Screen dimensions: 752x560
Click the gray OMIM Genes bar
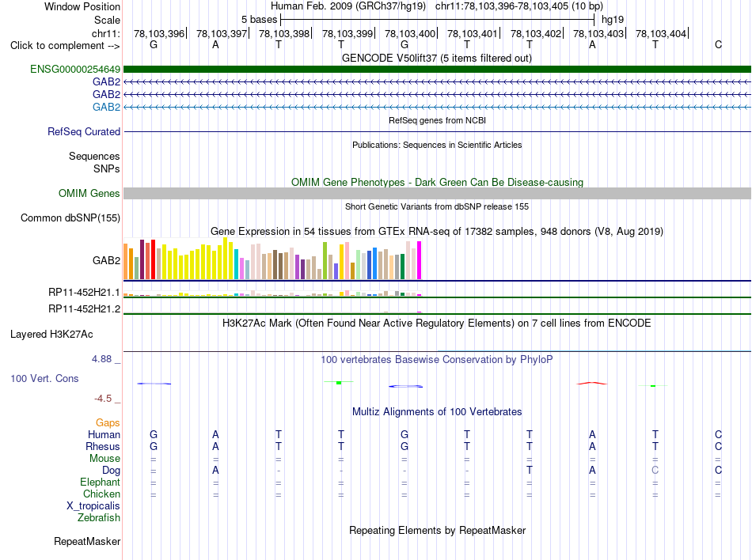tap(438, 194)
